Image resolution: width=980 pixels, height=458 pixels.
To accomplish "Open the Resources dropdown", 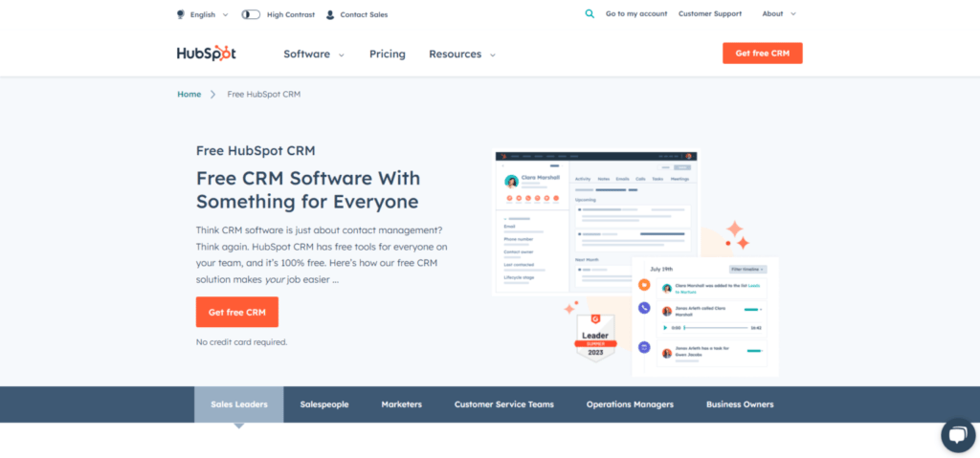I will click(x=461, y=55).
